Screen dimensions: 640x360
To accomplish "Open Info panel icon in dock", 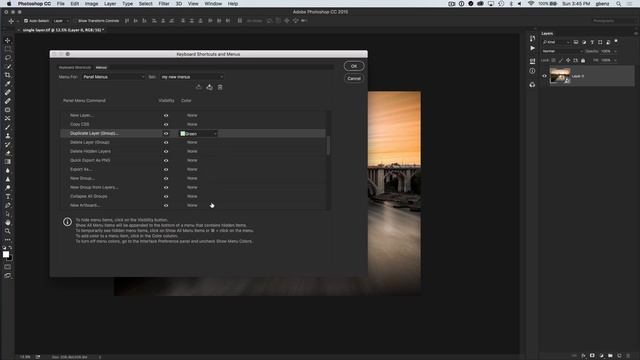I will (x=532, y=71).
